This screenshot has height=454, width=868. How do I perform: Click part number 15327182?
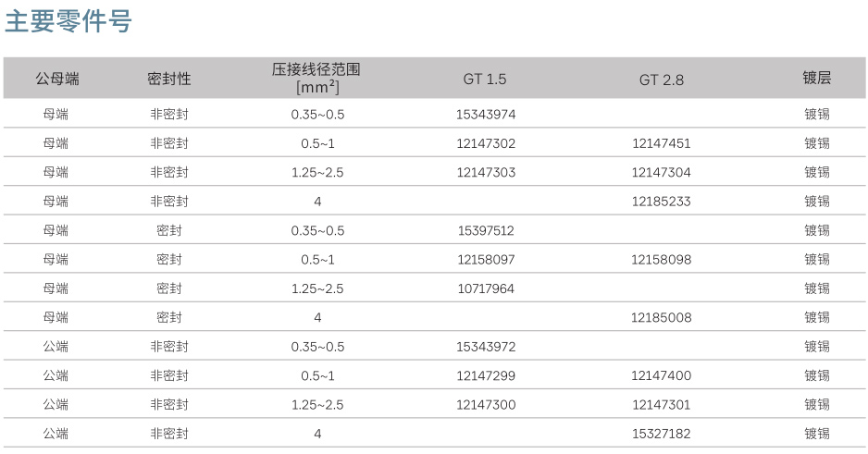pos(661,434)
